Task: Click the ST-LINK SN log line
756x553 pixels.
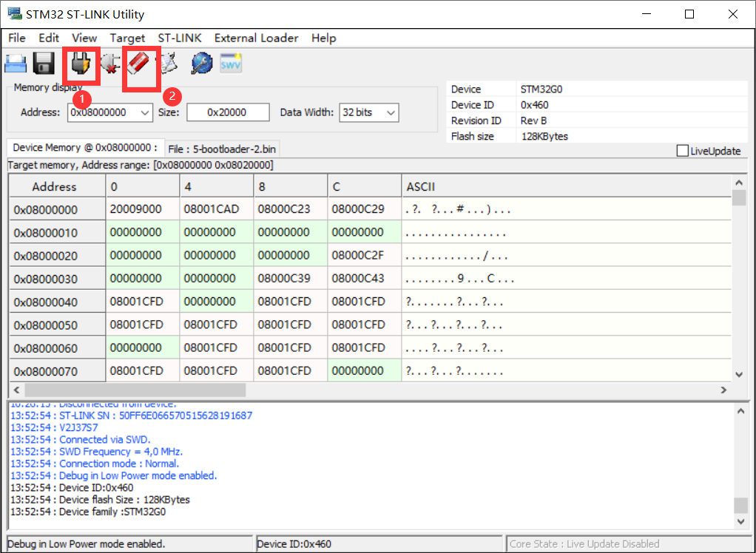Action: click(131, 415)
